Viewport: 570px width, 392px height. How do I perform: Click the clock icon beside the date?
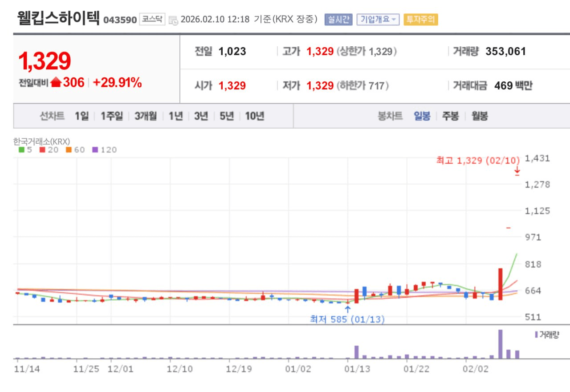tap(173, 20)
